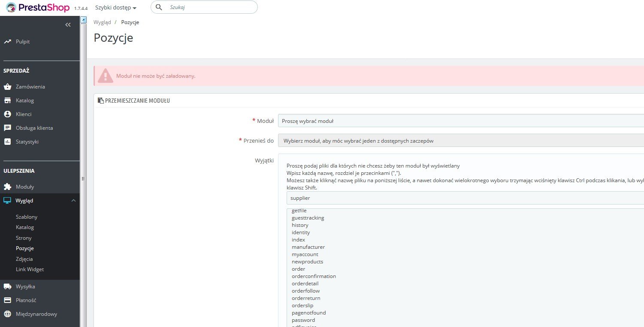Screen dimensions: 644x327
Task: Click the Pozycje page heading
Action: (113, 38)
